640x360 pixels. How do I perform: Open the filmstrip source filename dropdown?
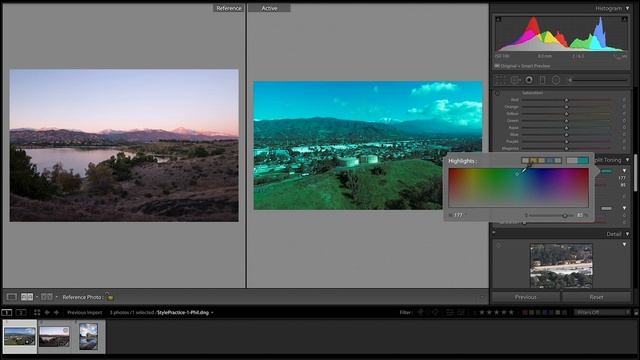click(212, 313)
